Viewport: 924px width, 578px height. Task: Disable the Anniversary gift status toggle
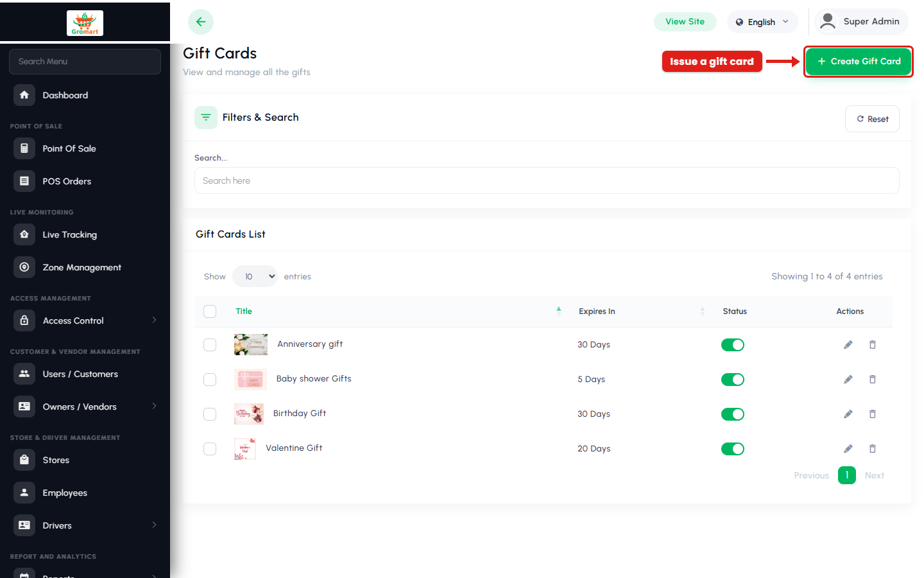733,345
